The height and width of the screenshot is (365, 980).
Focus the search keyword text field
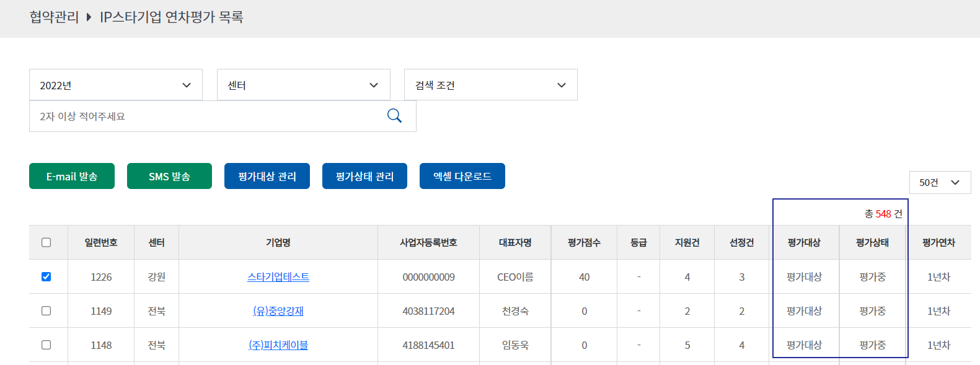205,117
